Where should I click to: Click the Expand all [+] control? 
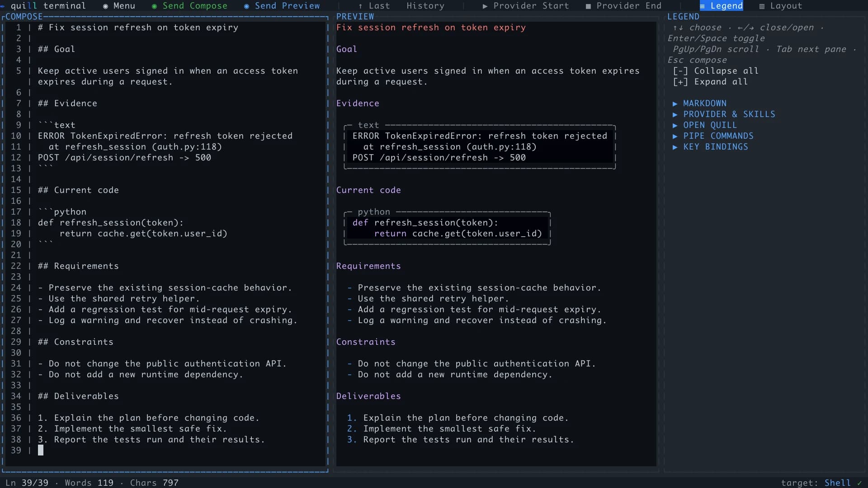(x=710, y=82)
